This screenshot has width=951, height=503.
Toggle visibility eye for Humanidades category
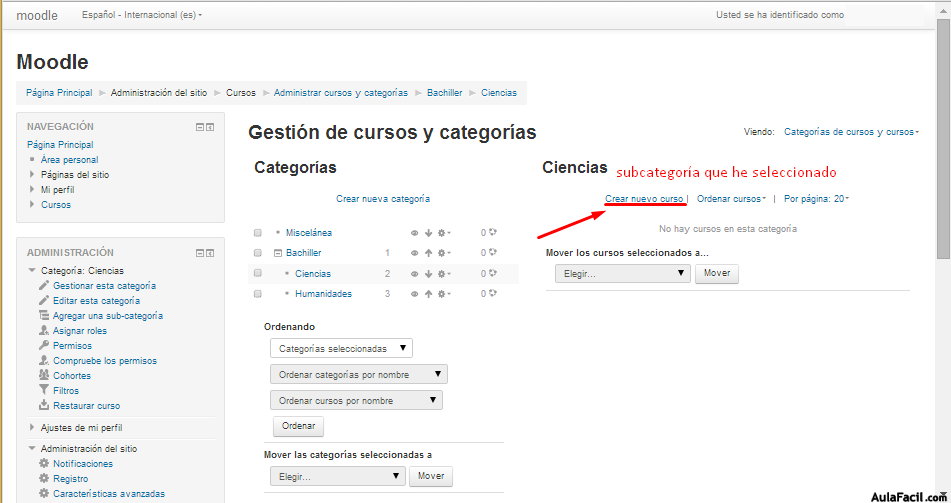414,294
